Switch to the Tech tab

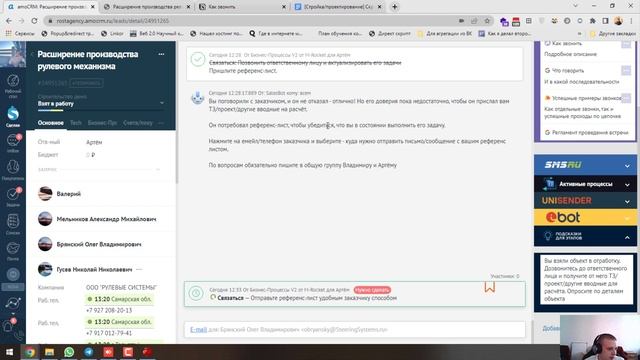(76, 123)
